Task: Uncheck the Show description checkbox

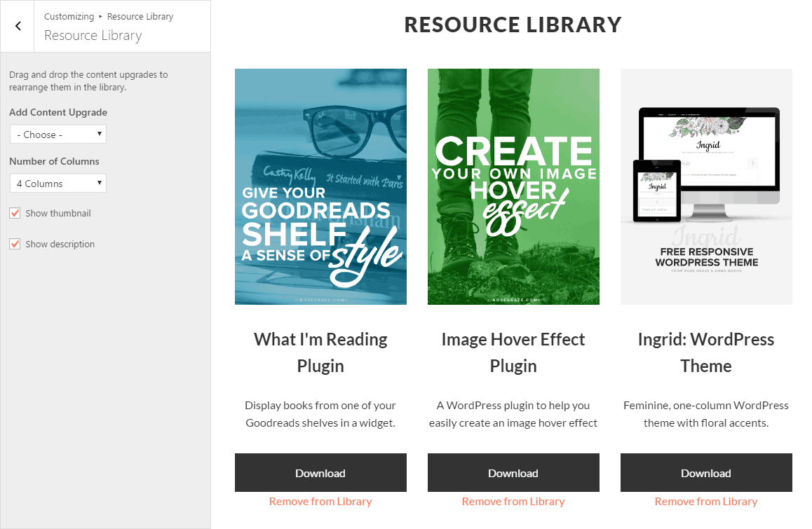Action: 15,244
